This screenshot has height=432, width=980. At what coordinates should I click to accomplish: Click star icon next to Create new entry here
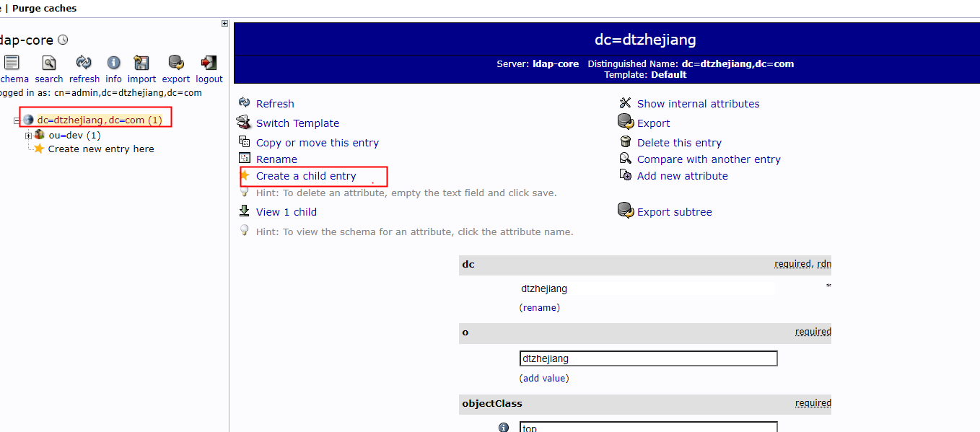[x=39, y=149]
